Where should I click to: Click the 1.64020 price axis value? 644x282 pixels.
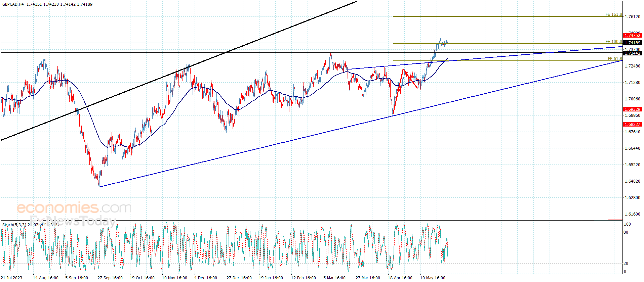pos(632,181)
